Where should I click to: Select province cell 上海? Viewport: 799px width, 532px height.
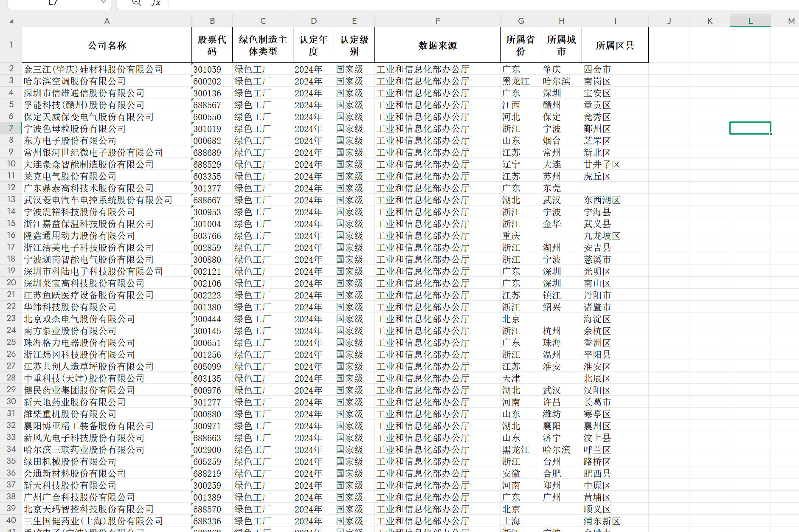(x=521, y=521)
